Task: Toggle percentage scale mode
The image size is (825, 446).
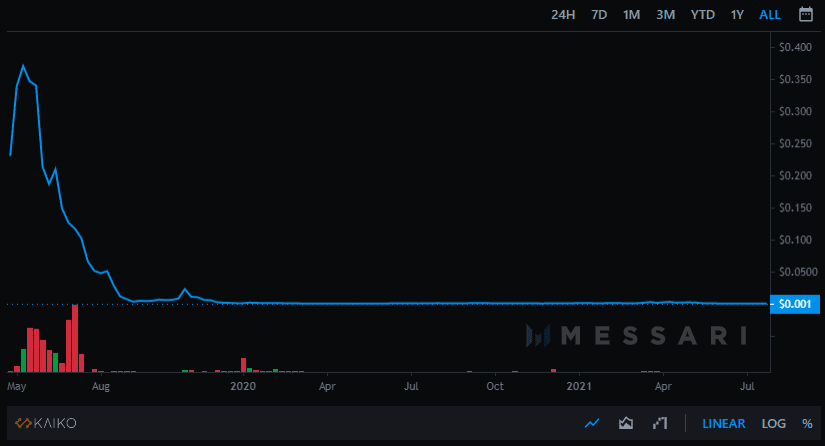Action: [807, 423]
